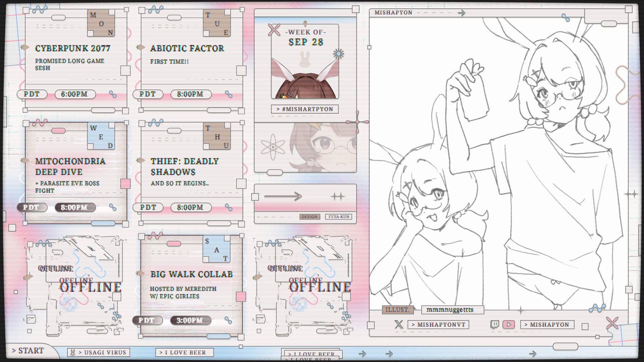Open the MISHAPYONVT handle link
Screen dimensions: 644x362
[x=438, y=324]
